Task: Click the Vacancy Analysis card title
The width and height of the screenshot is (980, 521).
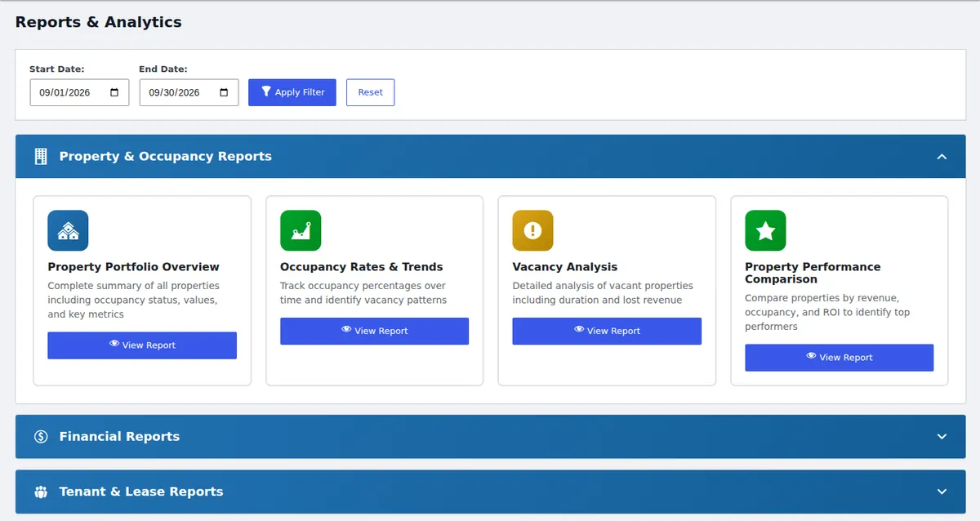Action: click(565, 267)
